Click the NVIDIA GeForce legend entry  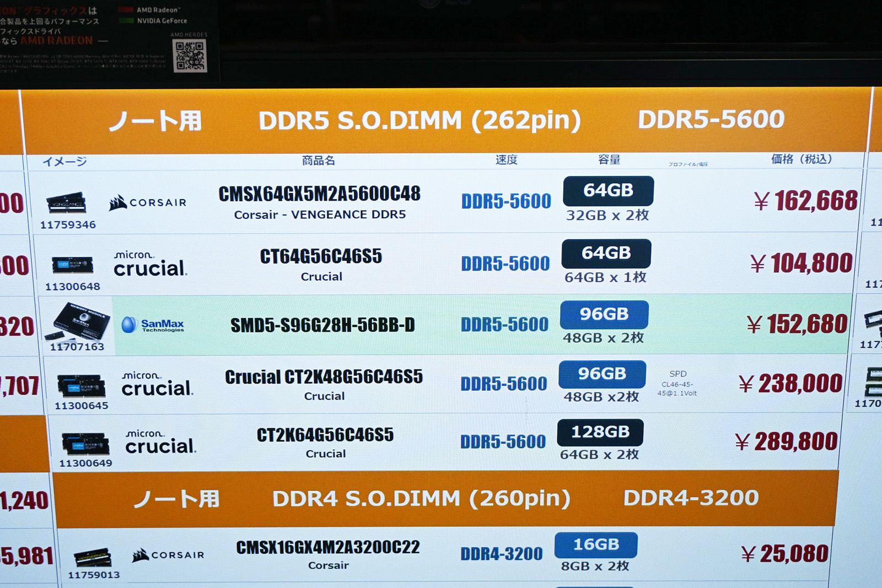153,21
